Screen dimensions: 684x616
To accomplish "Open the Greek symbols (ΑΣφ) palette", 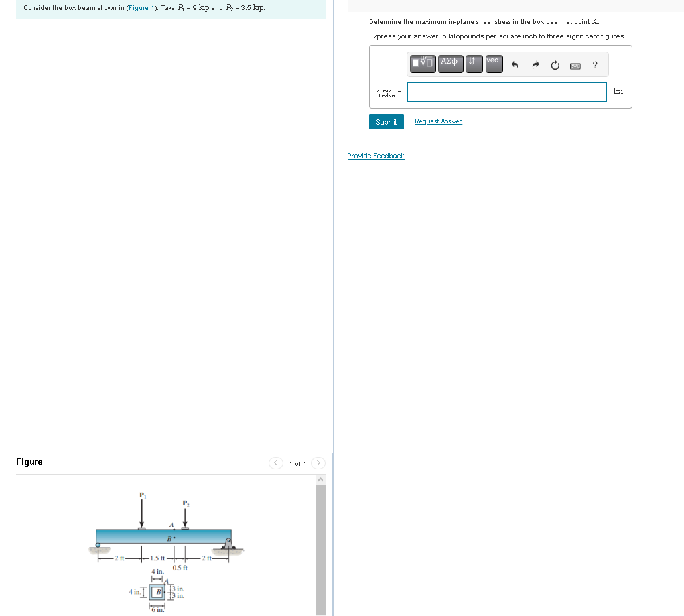I will coord(450,64).
